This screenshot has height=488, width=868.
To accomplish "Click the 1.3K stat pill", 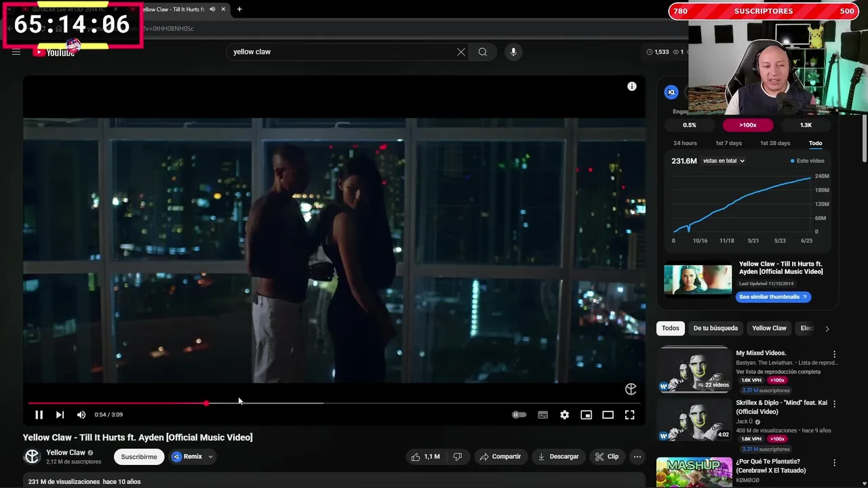I will (x=806, y=125).
